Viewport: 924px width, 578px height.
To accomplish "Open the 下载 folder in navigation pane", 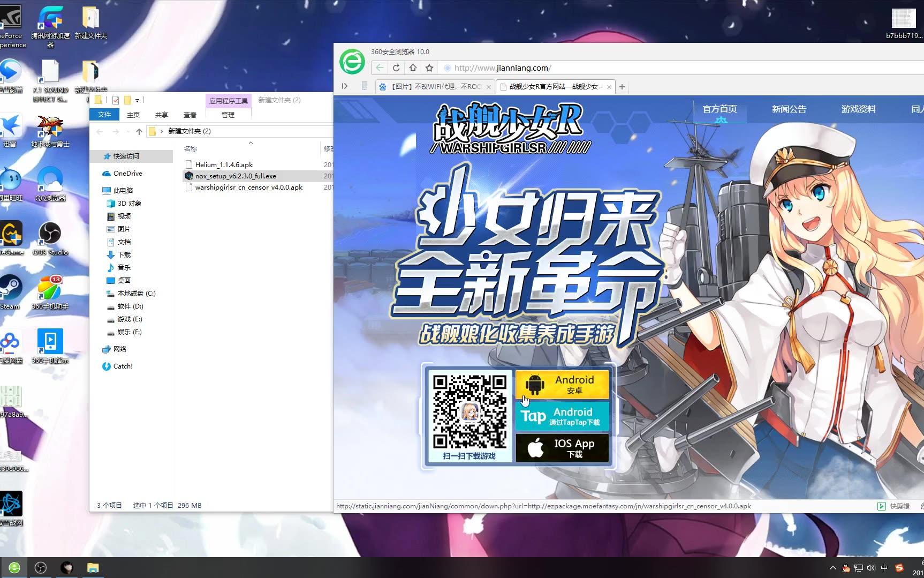I will pyautogui.click(x=124, y=255).
